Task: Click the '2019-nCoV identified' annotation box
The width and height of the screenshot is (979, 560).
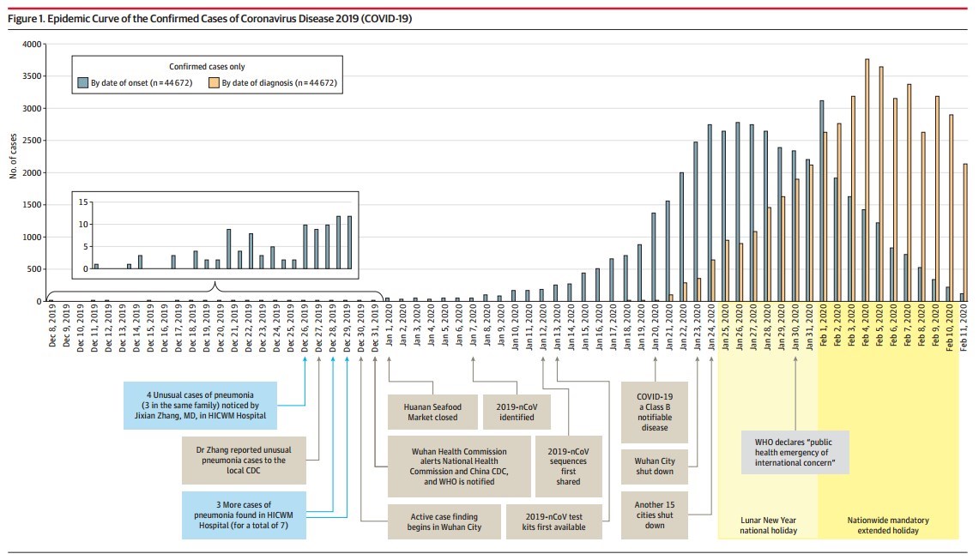Action: [515, 411]
